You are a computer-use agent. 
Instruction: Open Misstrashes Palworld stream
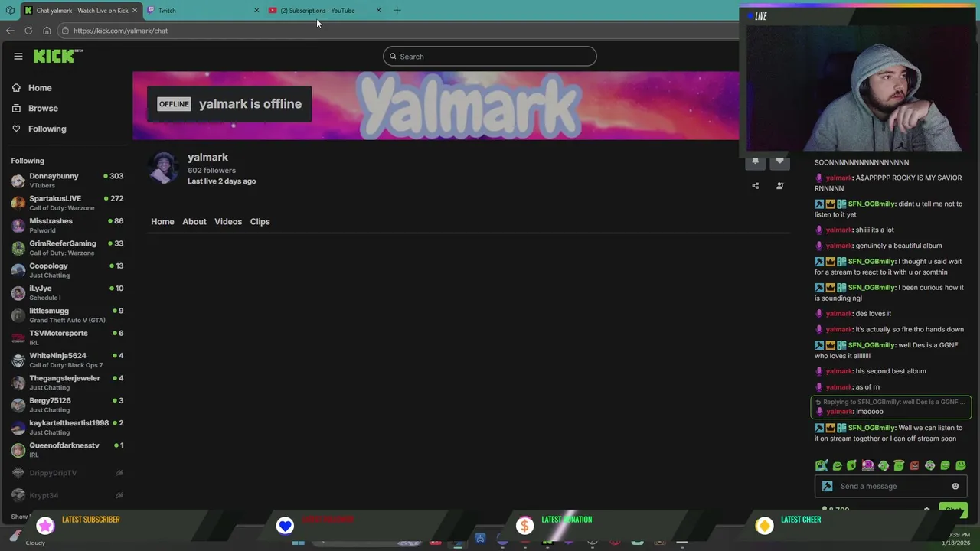pos(67,225)
